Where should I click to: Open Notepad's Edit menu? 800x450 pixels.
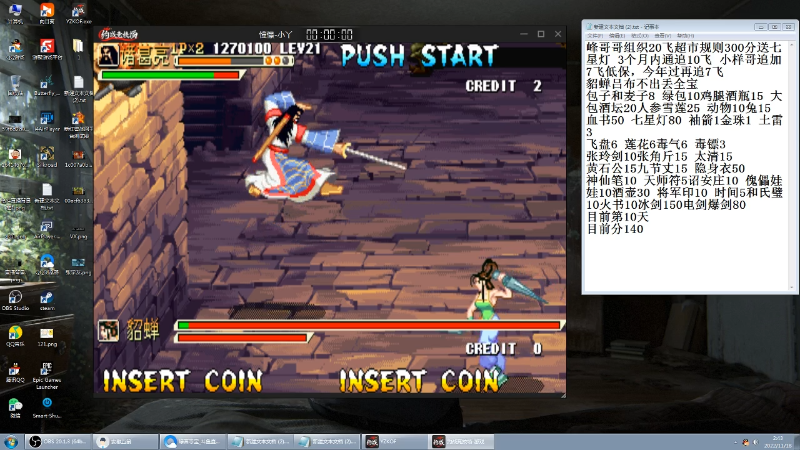[x=617, y=36]
